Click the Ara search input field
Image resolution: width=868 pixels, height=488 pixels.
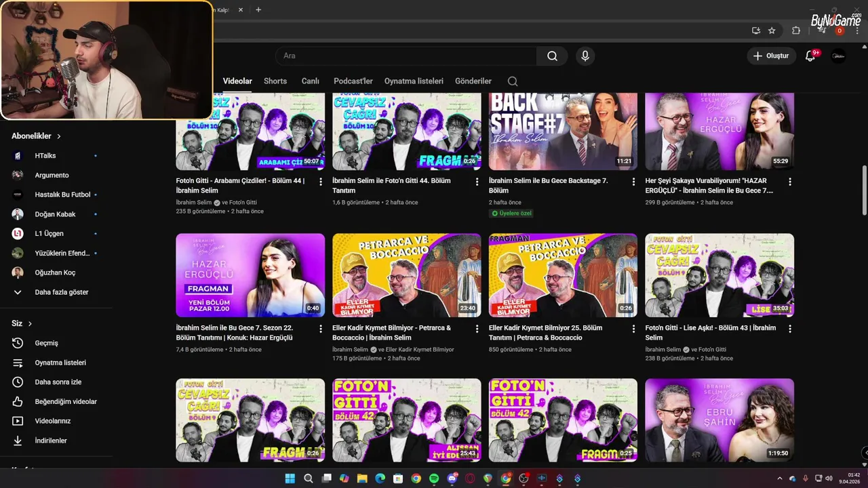click(406, 56)
